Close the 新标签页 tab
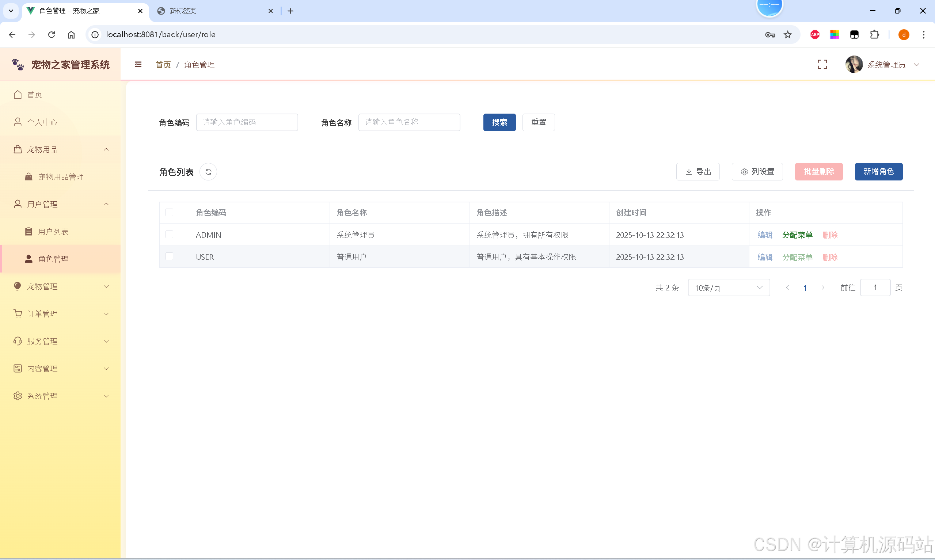The height and width of the screenshot is (560, 935). 270,11
